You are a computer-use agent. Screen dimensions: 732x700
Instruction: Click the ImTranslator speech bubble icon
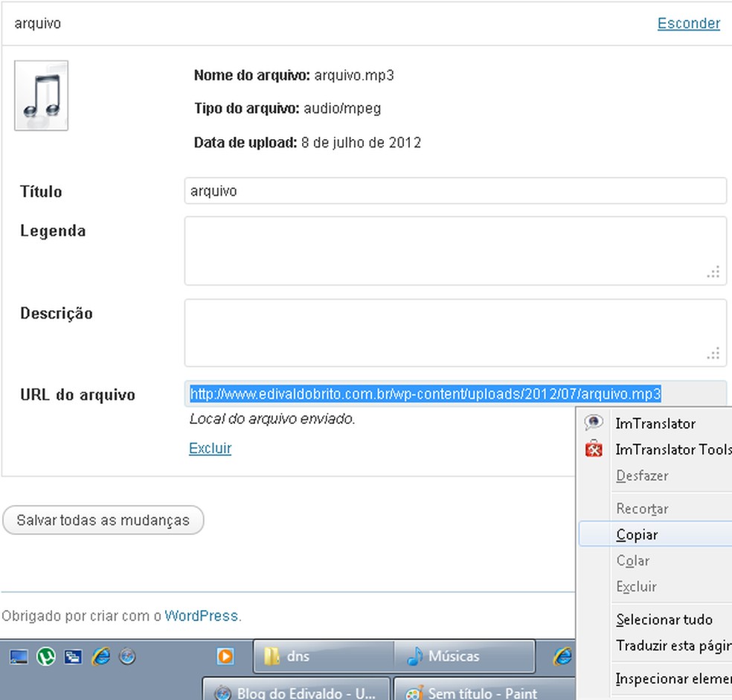pyautogui.click(x=594, y=423)
